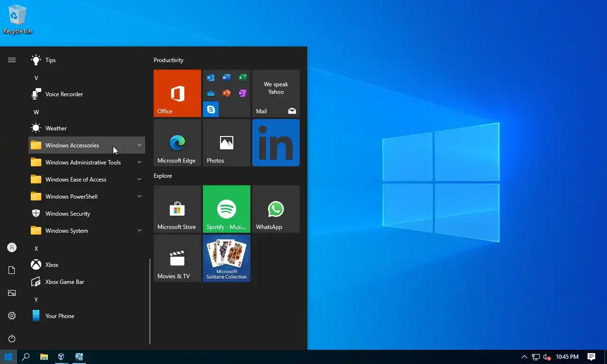The height and width of the screenshot is (364, 607).
Task: Expand the Windows System folder chevron
Action: click(139, 230)
